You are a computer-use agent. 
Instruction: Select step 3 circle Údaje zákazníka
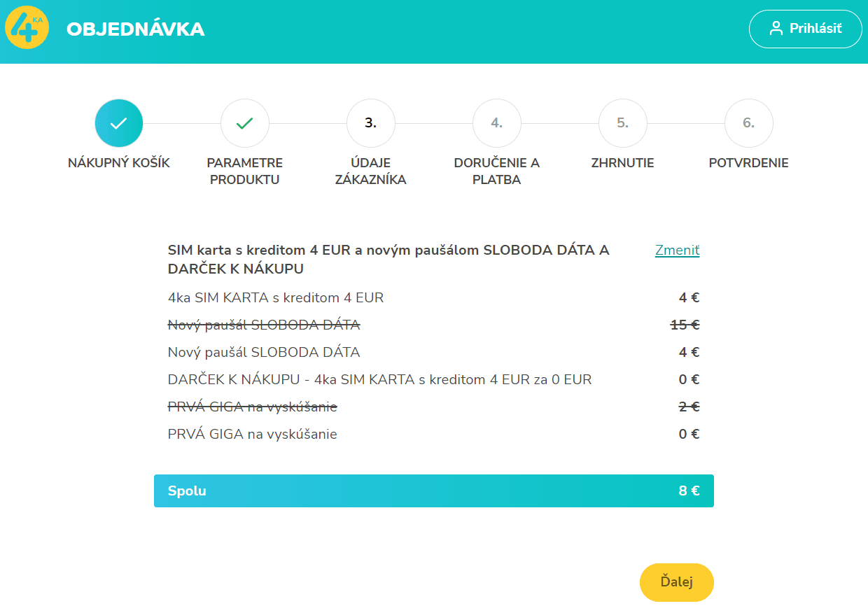[x=371, y=123]
